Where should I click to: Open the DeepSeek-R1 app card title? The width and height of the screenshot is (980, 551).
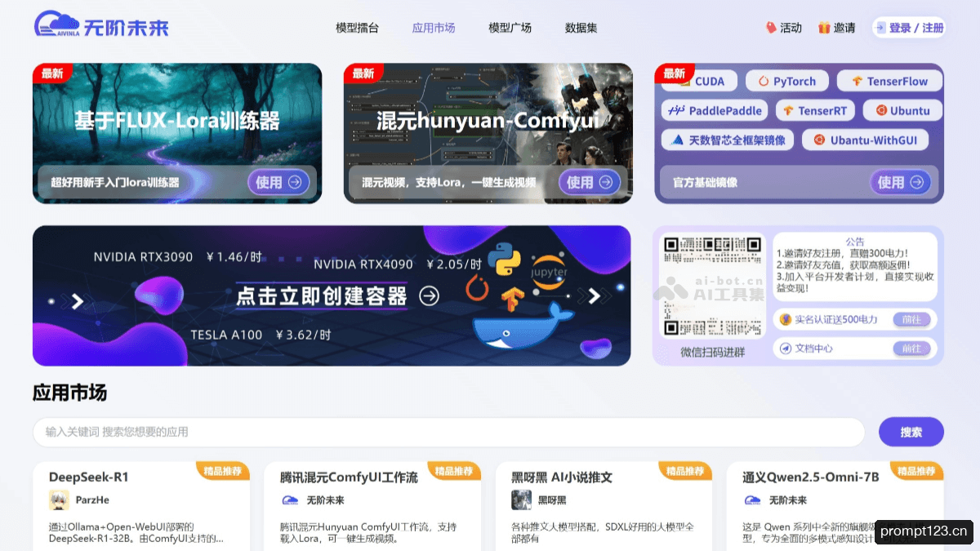pyautogui.click(x=89, y=477)
